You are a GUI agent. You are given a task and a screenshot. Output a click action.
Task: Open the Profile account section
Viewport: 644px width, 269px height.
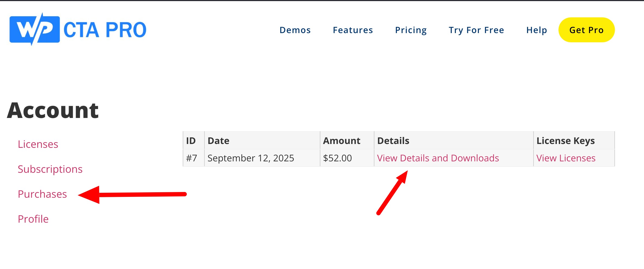33,219
